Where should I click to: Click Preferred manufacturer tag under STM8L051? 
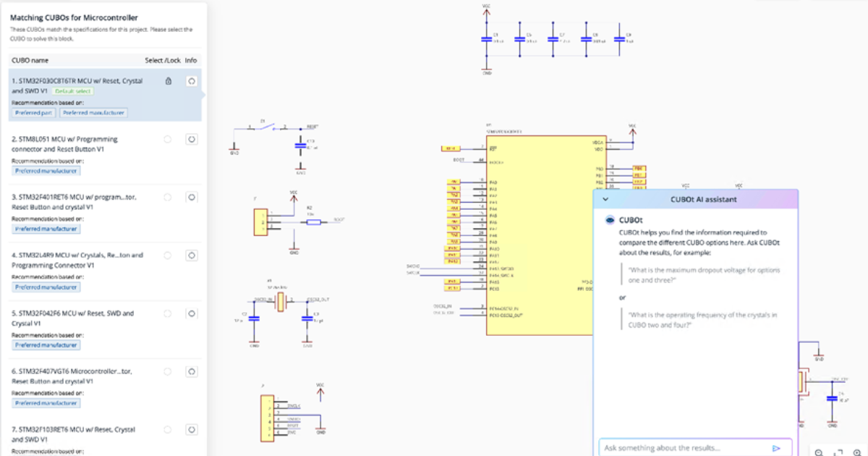tap(46, 171)
